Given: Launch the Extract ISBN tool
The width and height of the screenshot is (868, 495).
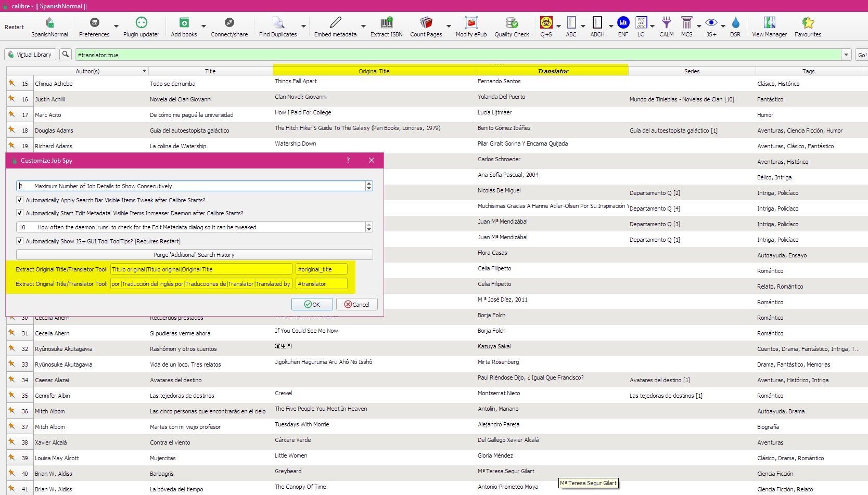Looking at the screenshot, I should 386,23.
